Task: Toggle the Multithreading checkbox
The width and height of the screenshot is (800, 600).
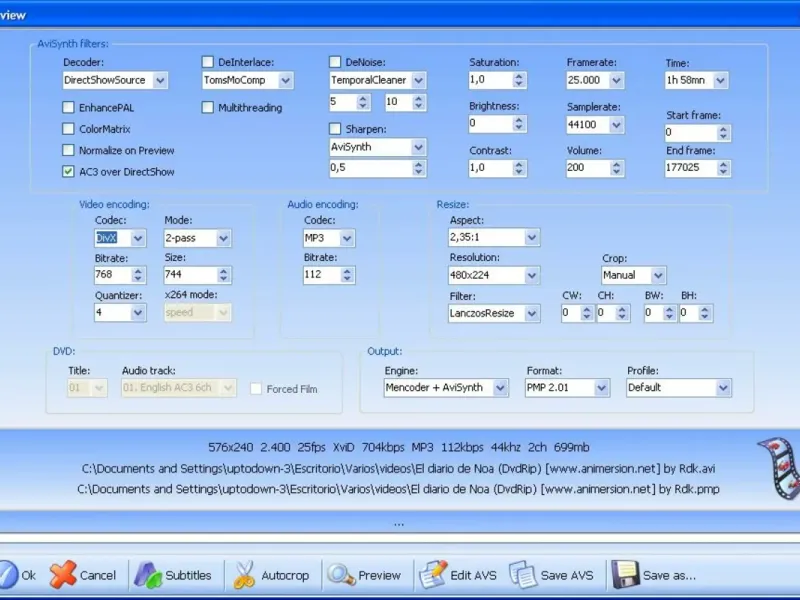Action: pos(208,107)
